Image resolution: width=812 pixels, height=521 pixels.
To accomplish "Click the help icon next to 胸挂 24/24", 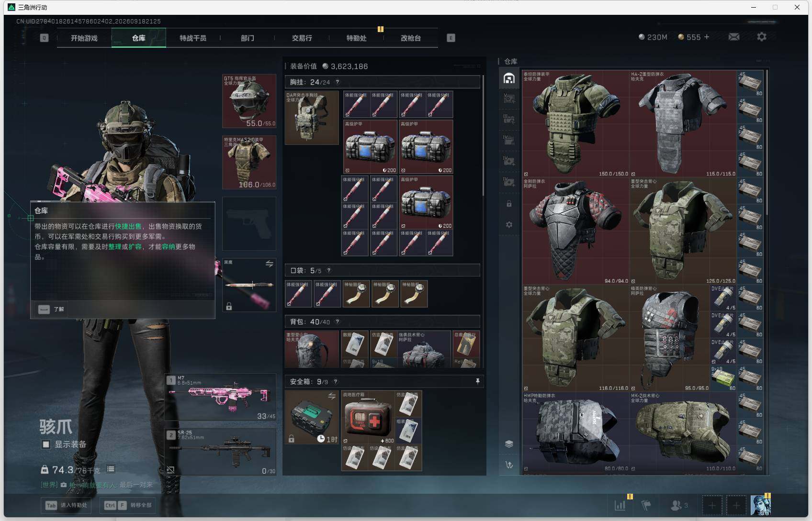I will point(337,82).
